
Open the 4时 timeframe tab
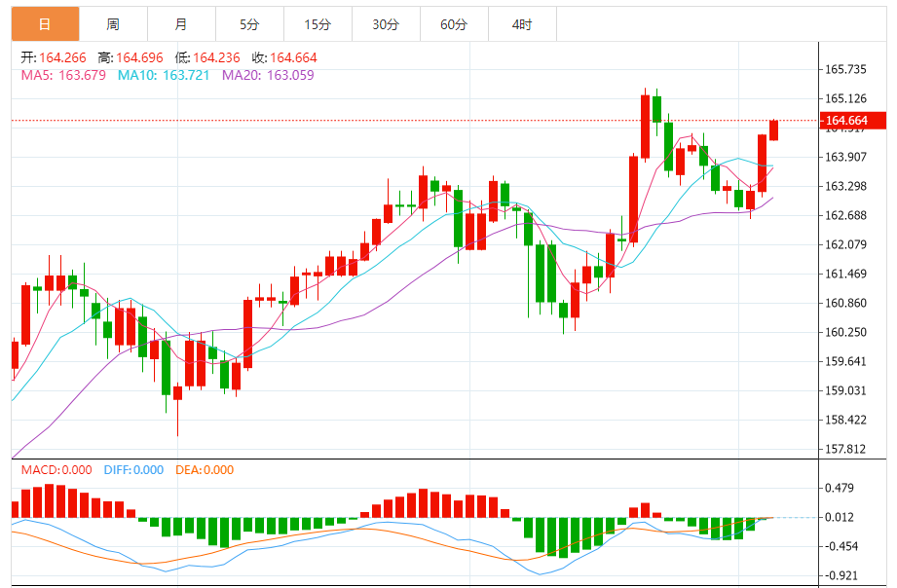pos(522,24)
